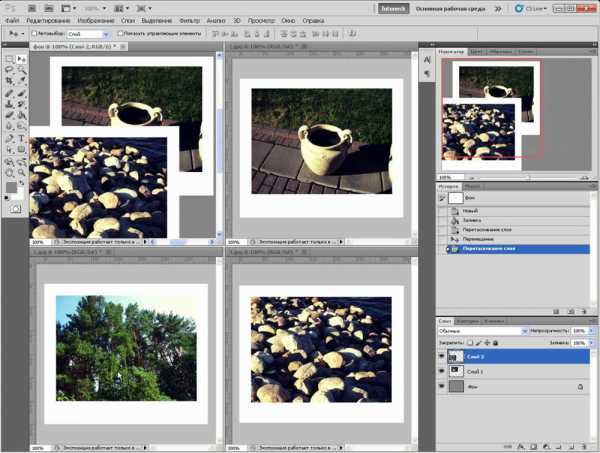This screenshot has width=600, height=453.
Task: Hide the Слой 2 layer
Action: 442,355
